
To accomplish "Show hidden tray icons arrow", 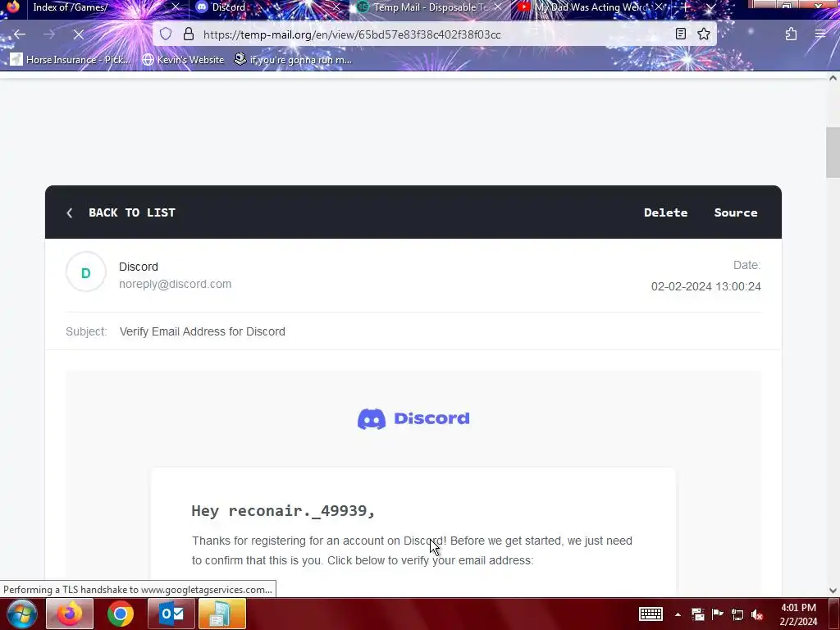I will tap(678, 614).
